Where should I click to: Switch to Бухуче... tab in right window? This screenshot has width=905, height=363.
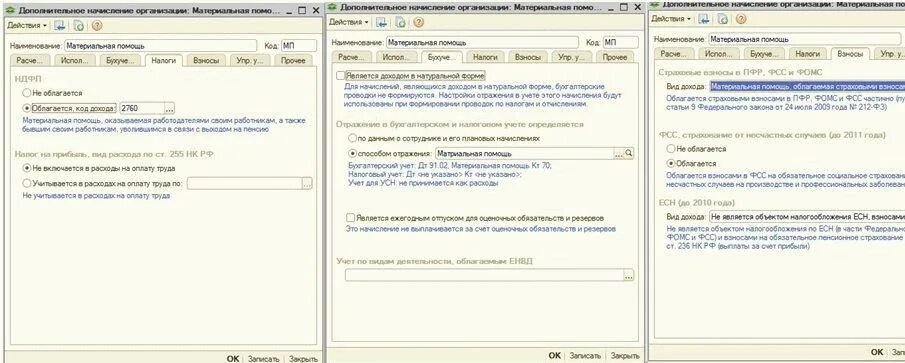[x=764, y=53]
